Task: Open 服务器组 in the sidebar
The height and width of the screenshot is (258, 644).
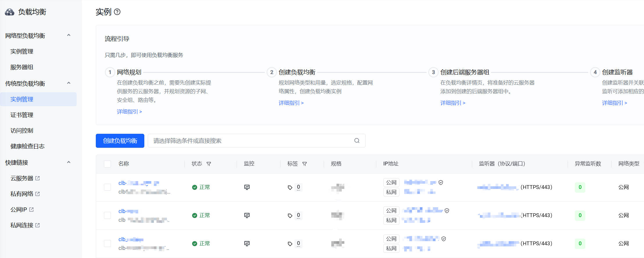Action: (22, 67)
